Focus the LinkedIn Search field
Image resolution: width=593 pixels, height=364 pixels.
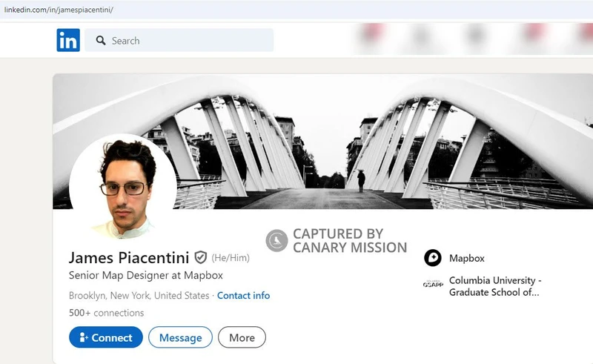pyautogui.click(x=179, y=40)
